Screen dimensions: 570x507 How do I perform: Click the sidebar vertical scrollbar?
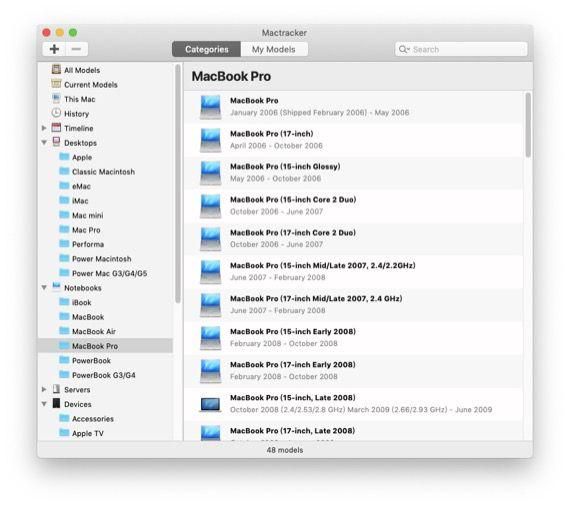coord(178,184)
